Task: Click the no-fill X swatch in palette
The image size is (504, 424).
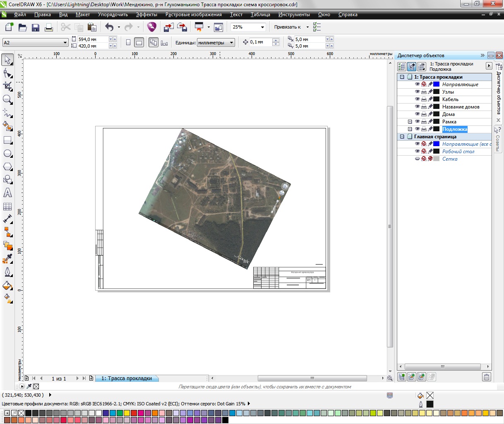Action: (21, 413)
